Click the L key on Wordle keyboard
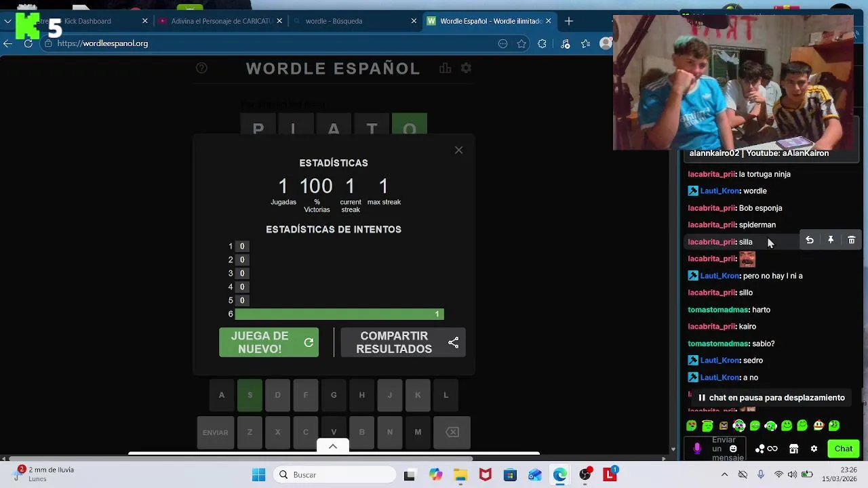The width and height of the screenshot is (868, 488). click(x=446, y=395)
